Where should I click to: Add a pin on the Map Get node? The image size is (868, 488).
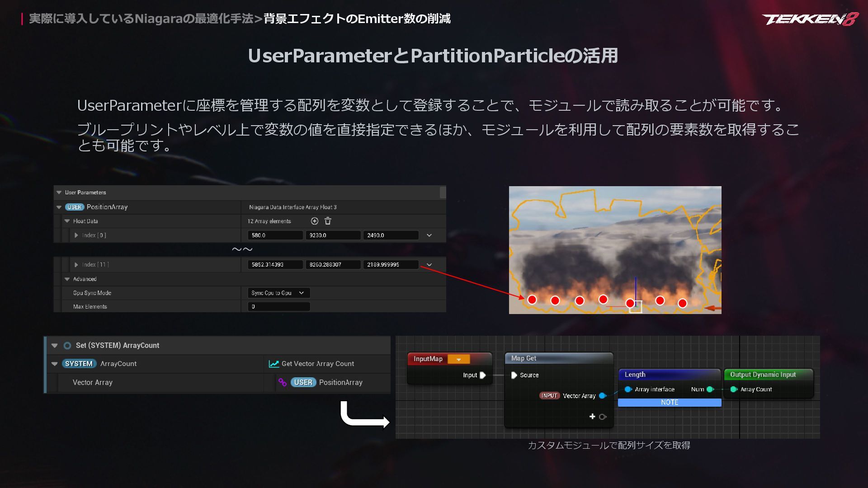(592, 416)
